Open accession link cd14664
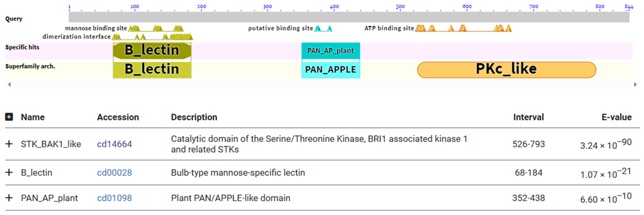 [114, 144]
